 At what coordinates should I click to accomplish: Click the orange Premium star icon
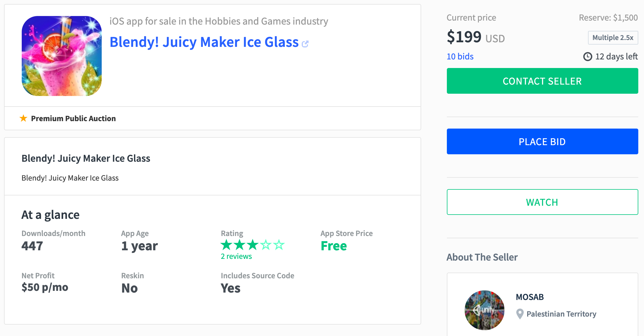(x=23, y=118)
